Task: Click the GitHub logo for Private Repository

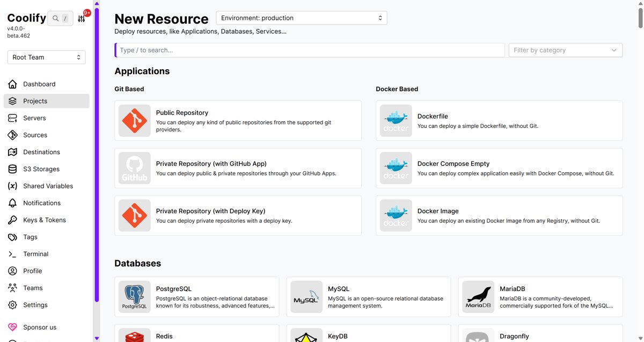Action: point(134,168)
